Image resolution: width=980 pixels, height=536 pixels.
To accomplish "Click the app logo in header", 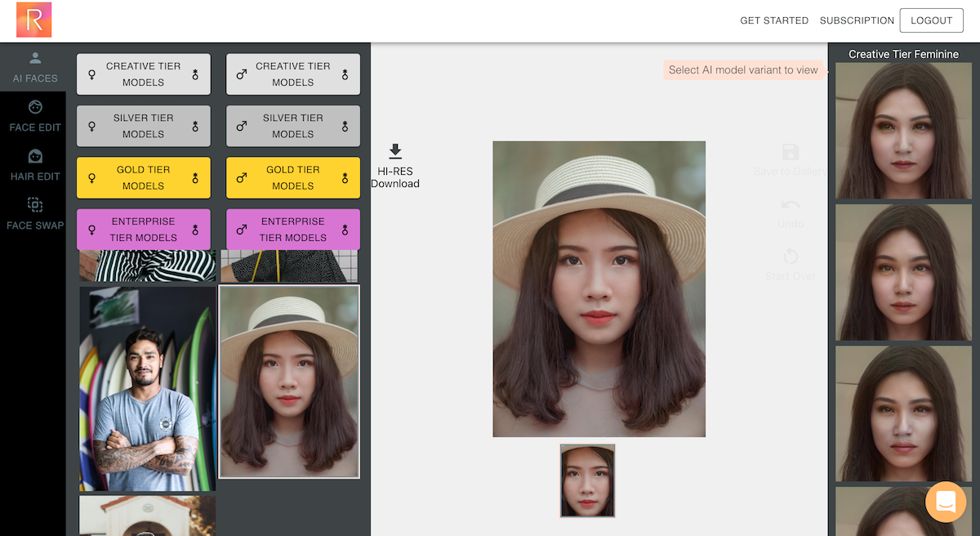I will 34,20.
